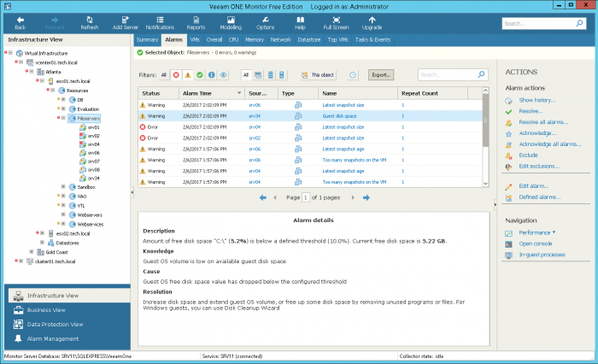Filter alarms by warnings triangle icon
Screen dimensions: 598x364
click(x=188, y=75)
